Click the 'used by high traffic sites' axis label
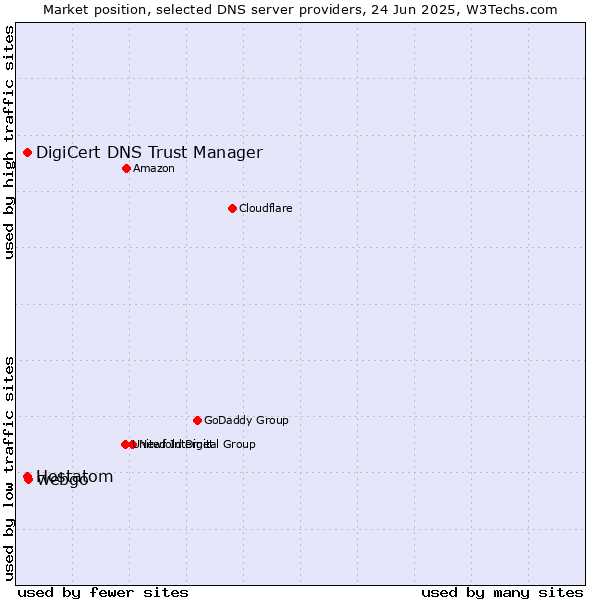Viewport: 600px width, 600px height. point(9,142)
